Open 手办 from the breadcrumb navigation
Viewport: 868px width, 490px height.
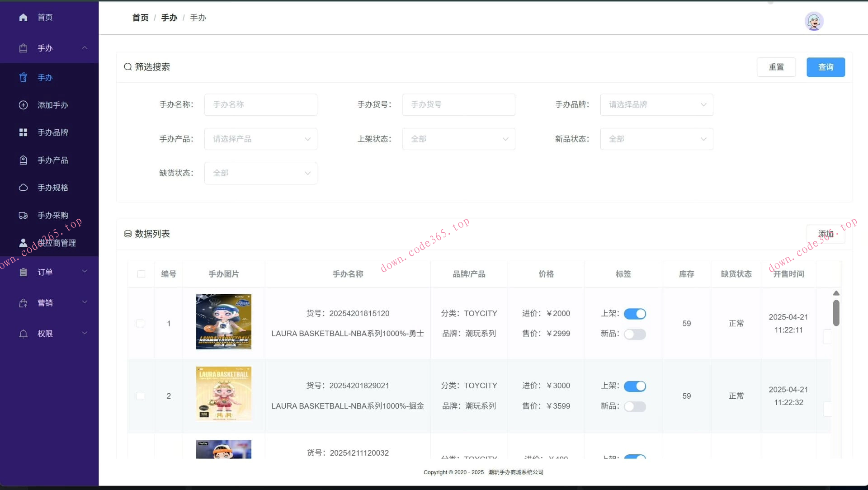[169, 17]
